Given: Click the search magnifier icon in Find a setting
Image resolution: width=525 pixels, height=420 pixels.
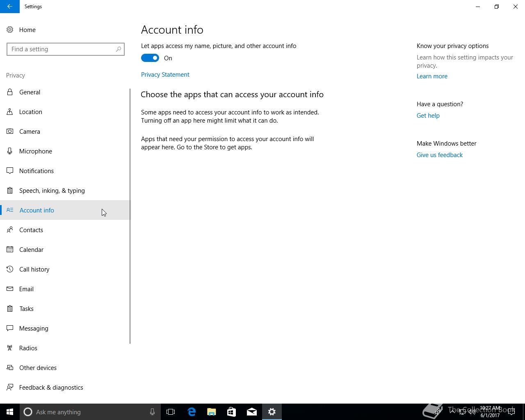Looking at the screenshot, I should tap(119, 49).
